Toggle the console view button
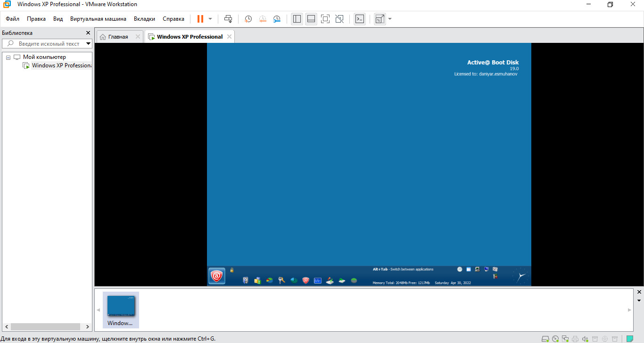Viewport: 644px width, 343px height. coord(360,19)
